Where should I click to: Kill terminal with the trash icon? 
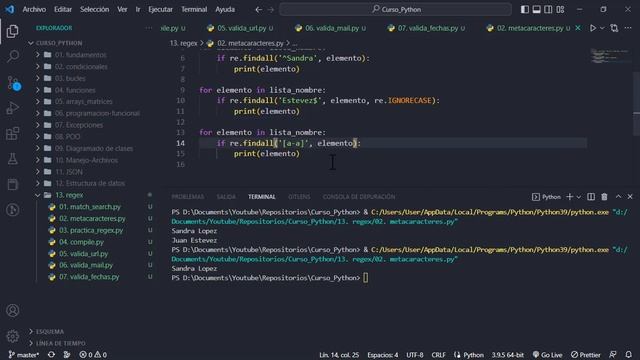[604, 197]
